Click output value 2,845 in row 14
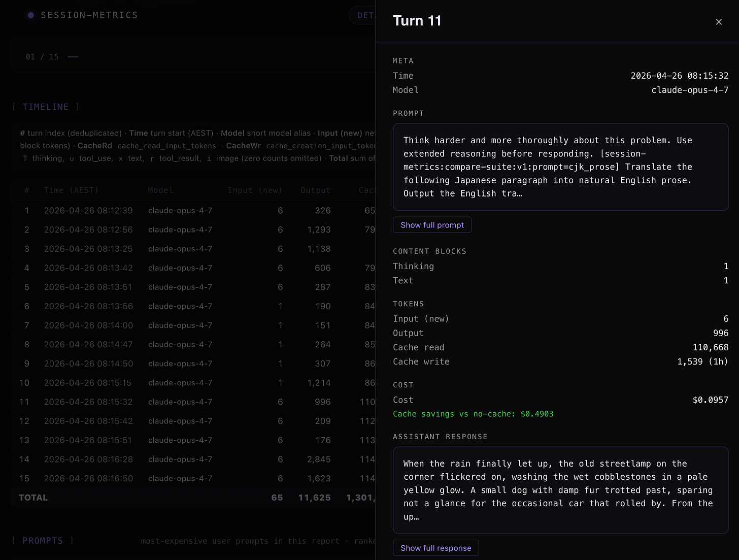 [x=319, y=459]
